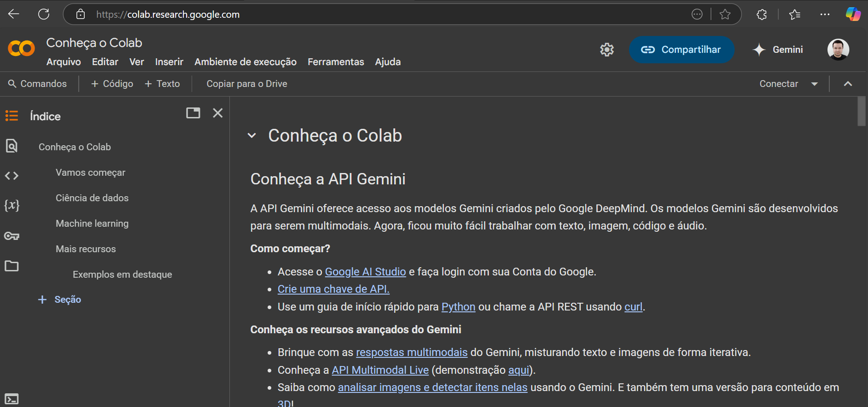Open the respostas multimodais link
868x407 pixels.
click(411, 352)
